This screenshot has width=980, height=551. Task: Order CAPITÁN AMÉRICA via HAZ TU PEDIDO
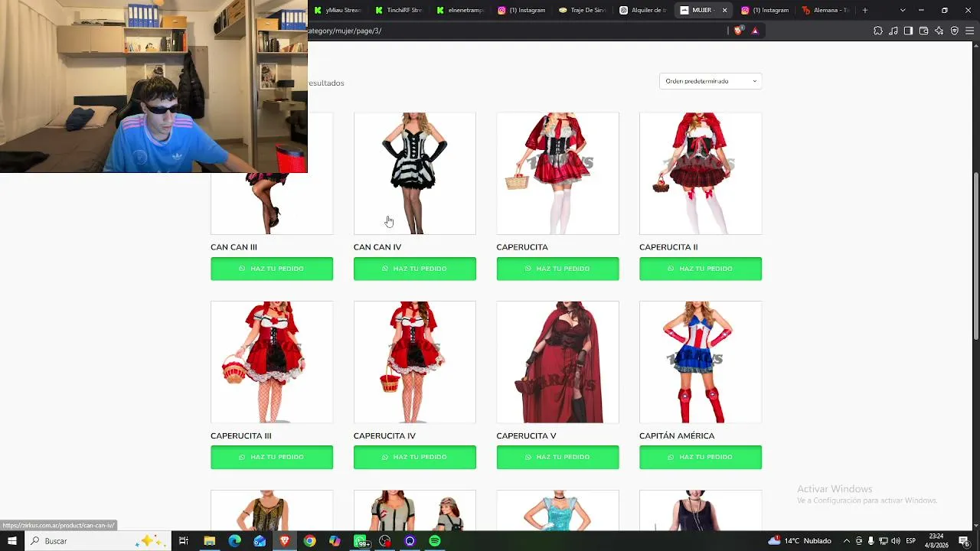[x=701, y=457]
